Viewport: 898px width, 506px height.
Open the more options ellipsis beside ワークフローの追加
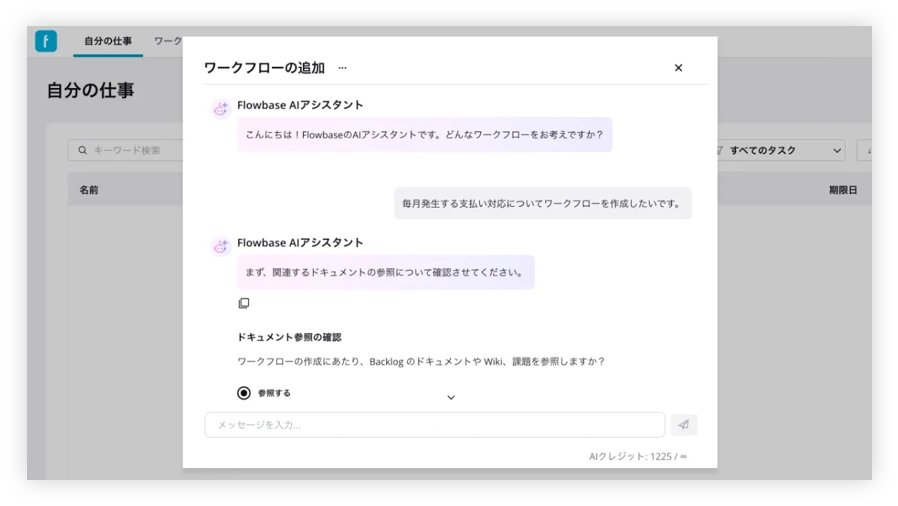click(342, 68)
